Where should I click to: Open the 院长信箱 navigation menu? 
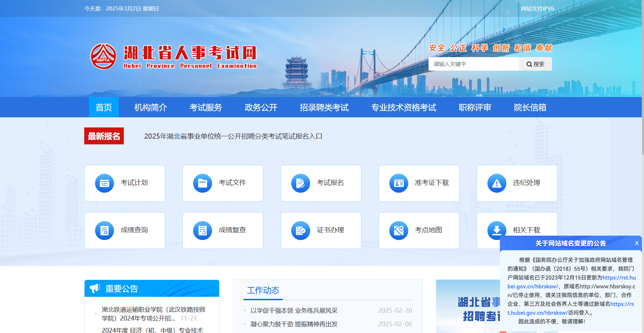529,107
